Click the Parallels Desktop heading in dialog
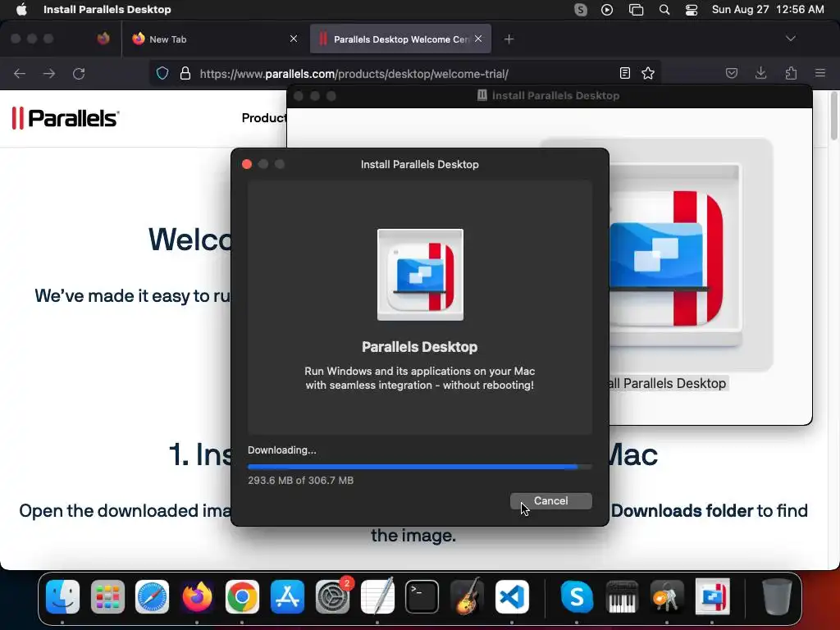The height and width of the screenshot is (630, 840). coord(419,347)
